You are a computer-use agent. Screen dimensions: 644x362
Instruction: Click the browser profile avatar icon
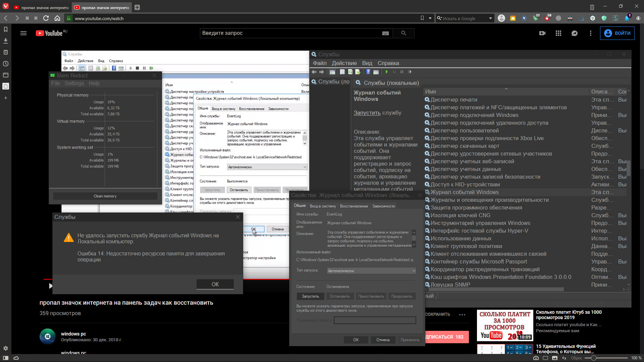point(501,18)
